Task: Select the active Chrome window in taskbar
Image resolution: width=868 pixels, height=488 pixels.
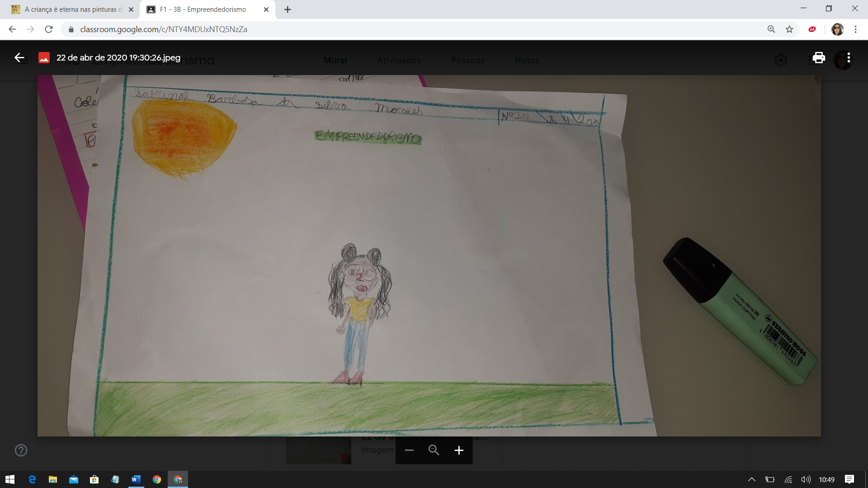Action: click(178, 479)
